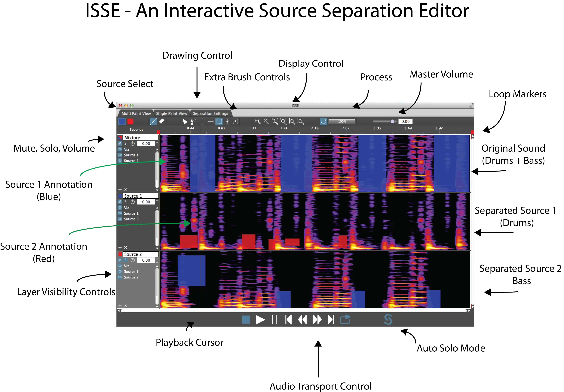Click the Source 1 volume value field
The width and height of the screenshot is (564, 392).
(146, 202)
